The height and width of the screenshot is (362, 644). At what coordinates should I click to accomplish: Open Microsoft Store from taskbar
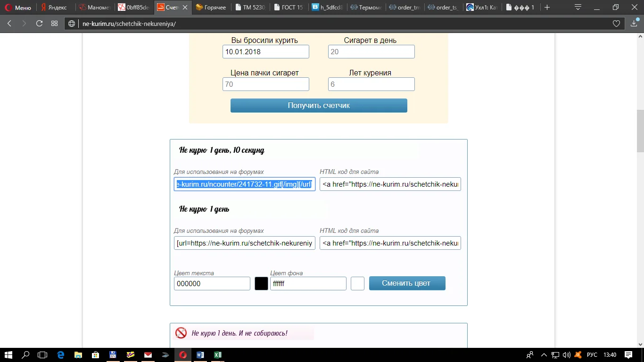click(x=95, y=355)
